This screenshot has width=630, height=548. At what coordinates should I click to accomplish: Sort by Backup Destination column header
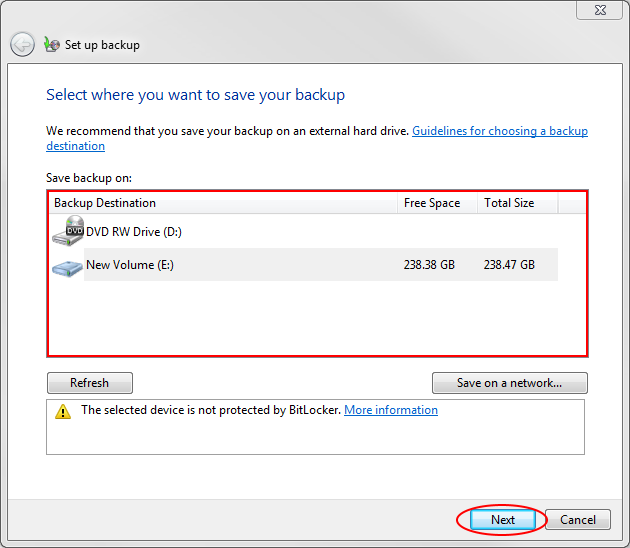(223, 203)
